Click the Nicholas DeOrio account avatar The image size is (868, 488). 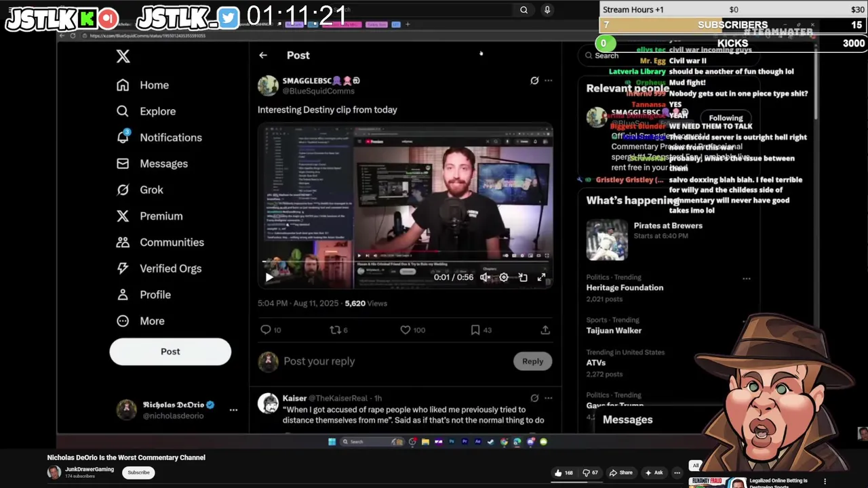click(126, 409)
